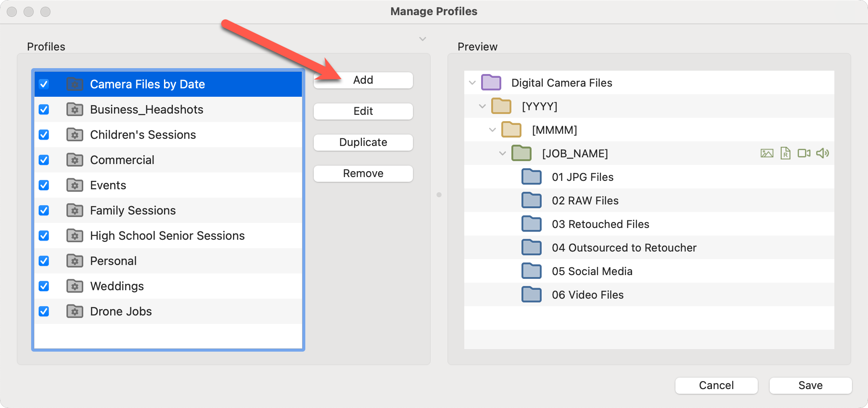
Task: Click the split divider handle between panels
Action: coord(439,195)
